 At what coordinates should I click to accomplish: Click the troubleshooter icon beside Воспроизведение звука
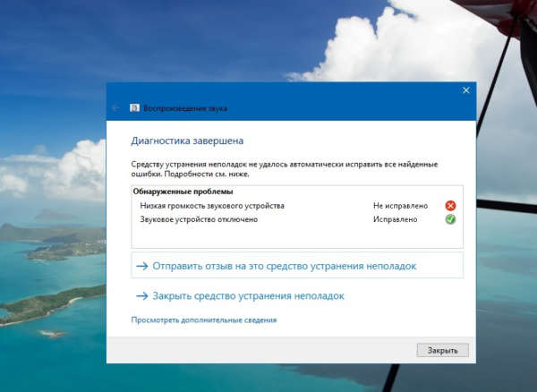(134, 107)
